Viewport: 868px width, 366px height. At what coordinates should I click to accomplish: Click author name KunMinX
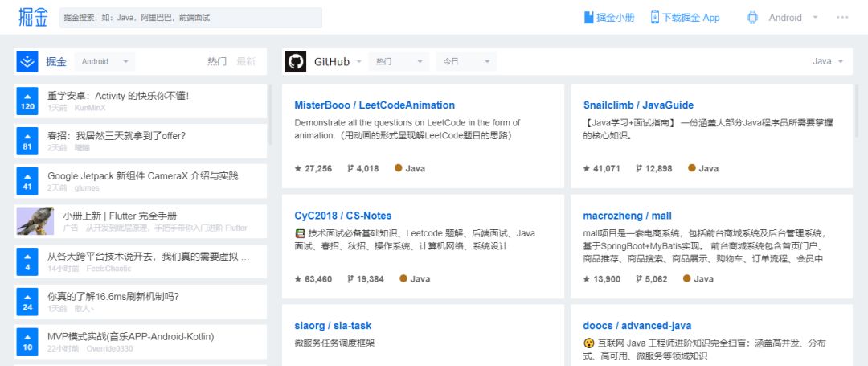[x=90, y=108]
